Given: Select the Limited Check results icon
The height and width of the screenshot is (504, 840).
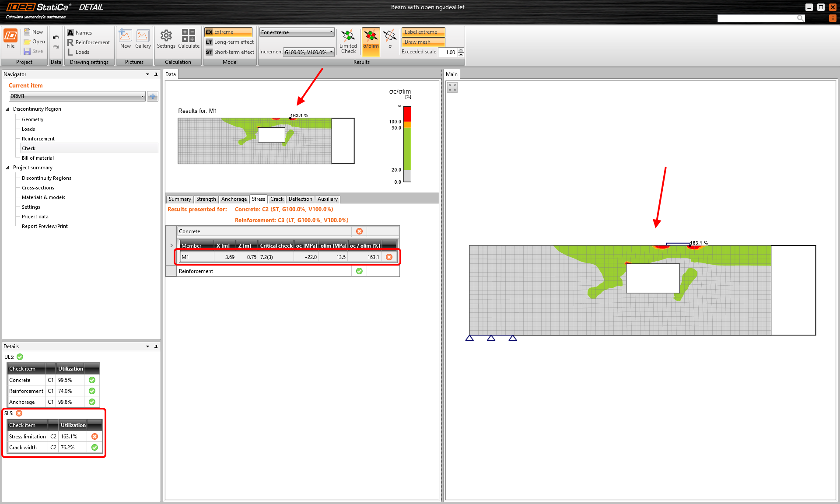Looking at the screenshot, I should pos(348,41).
